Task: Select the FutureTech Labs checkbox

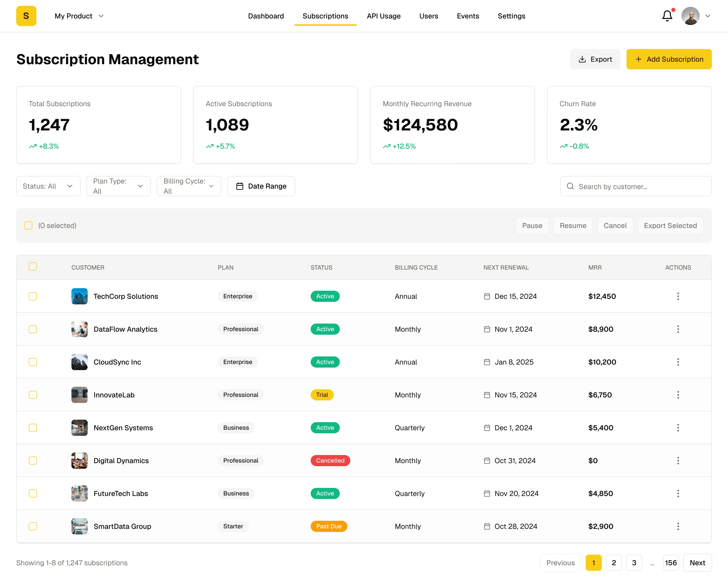Action: [x=33, y=493]
